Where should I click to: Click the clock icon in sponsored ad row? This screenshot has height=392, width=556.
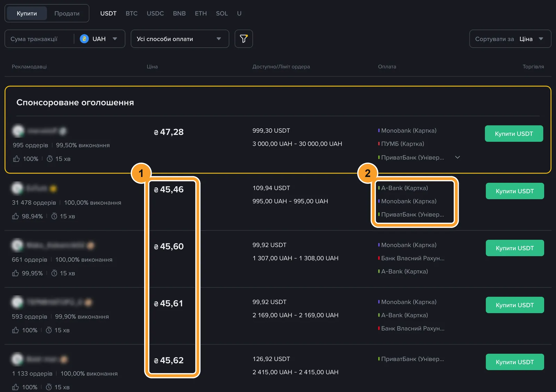[50, 159]
